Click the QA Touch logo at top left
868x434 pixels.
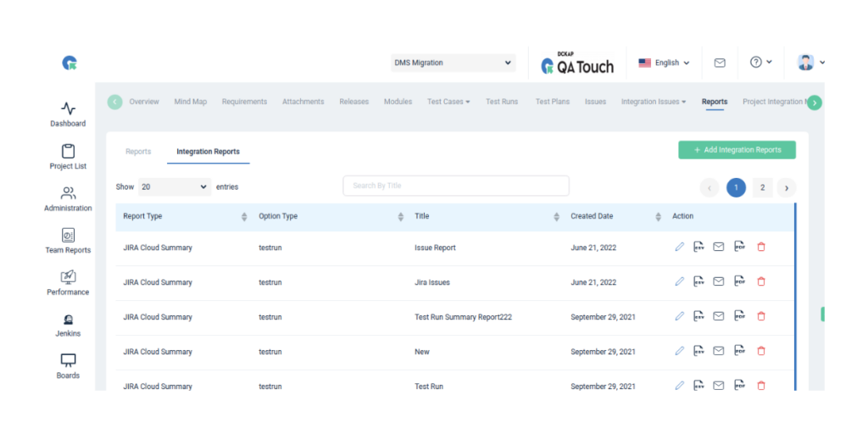tap(70, 63)
